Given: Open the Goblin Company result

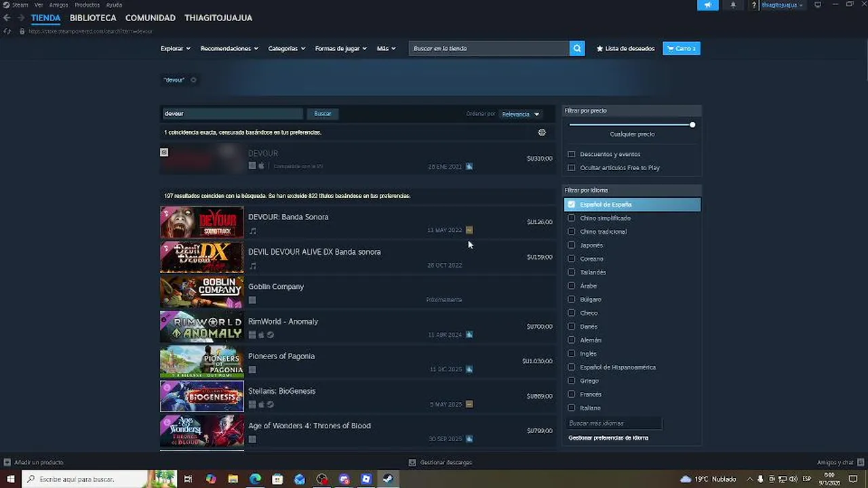Looking at the screenshot, I should (357, 292).
